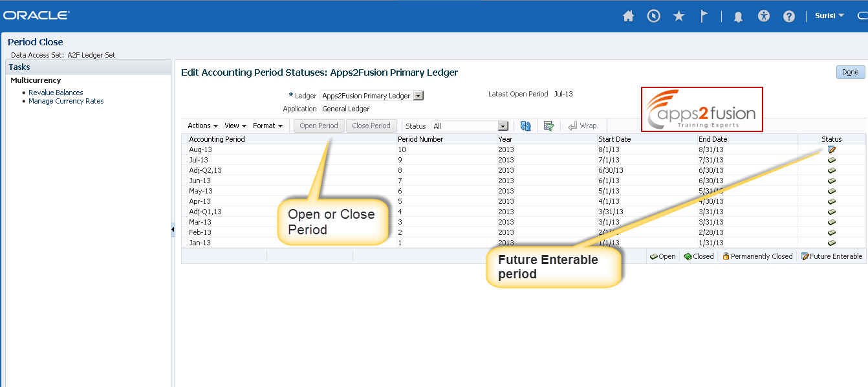Select the Jan-13 period cell
Viewport: 868px width, 387px height.
tap(292, 243)
